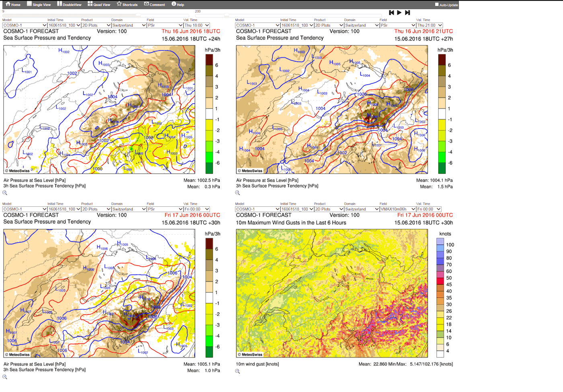Enable the Auto-Update checkbox

(437, 5)
